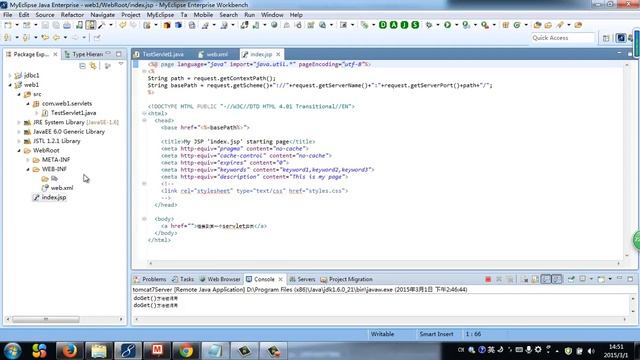Switch to the Problems tab

pyautogui.click(x=150, y=280)
